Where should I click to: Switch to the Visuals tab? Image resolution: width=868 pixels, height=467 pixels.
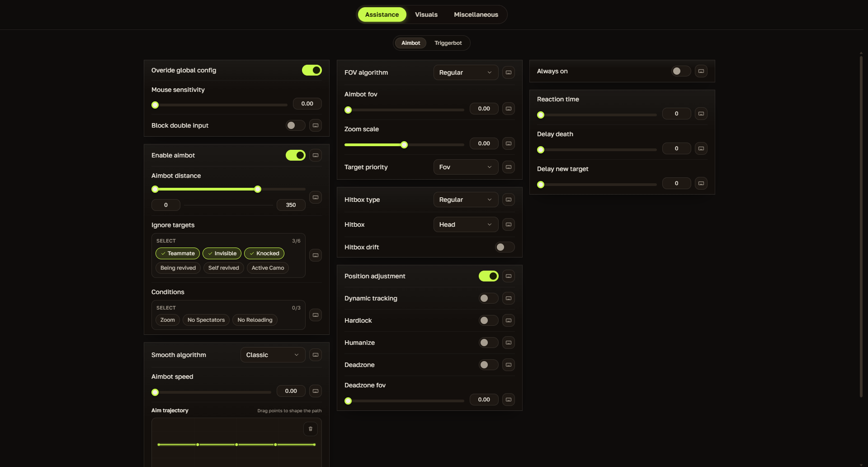(x=426, y=14)
